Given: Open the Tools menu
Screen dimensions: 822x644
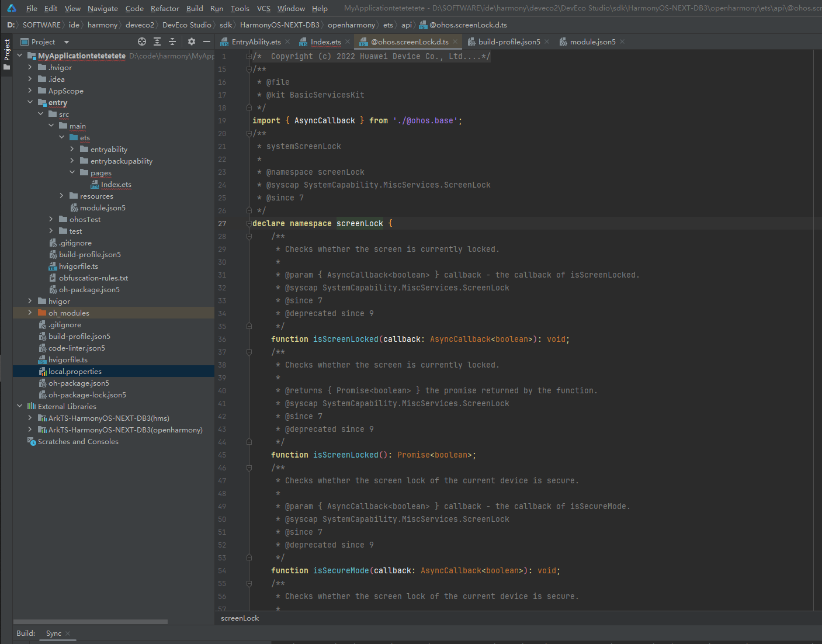Looking at the screenshot, I should click(x=240, y=8).
